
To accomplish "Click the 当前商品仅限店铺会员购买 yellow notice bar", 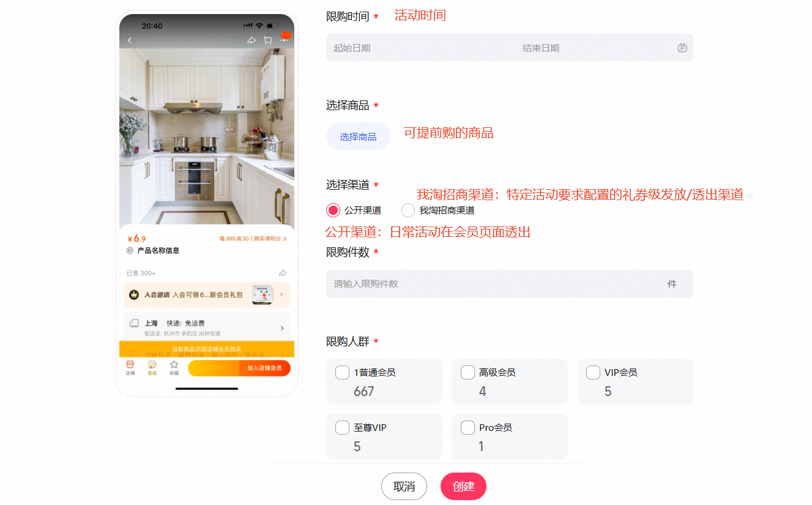I will 207,348.
